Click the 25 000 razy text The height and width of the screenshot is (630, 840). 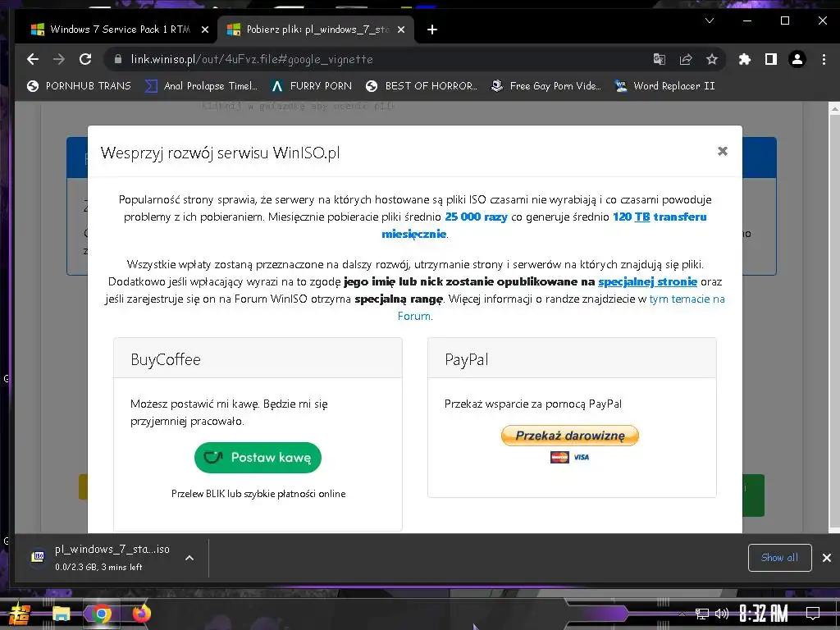coord(476,217)
